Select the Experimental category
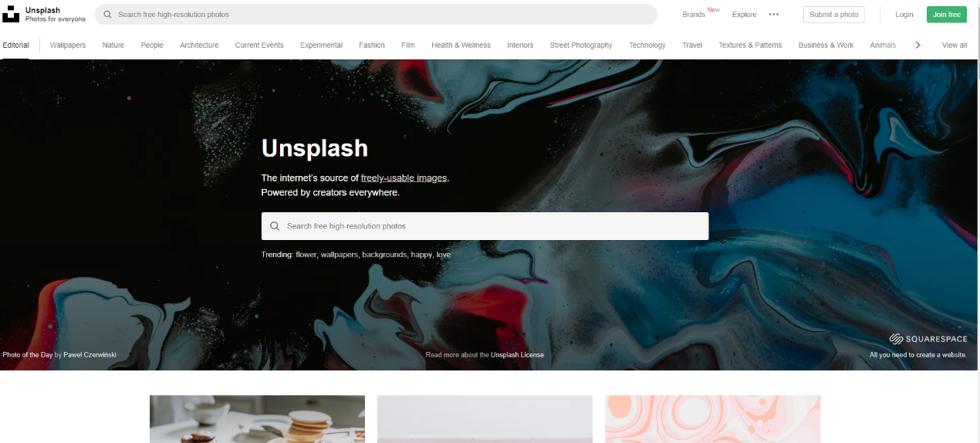The height and width of the screenshot is (443, 980). click(321, 45)
